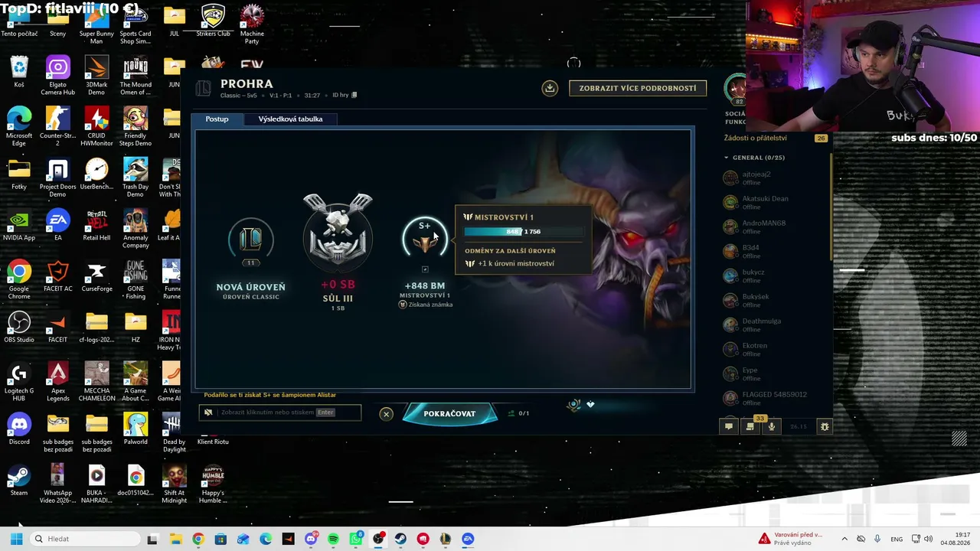
Task: Select friend Ekotren
Action: [776, 349]
